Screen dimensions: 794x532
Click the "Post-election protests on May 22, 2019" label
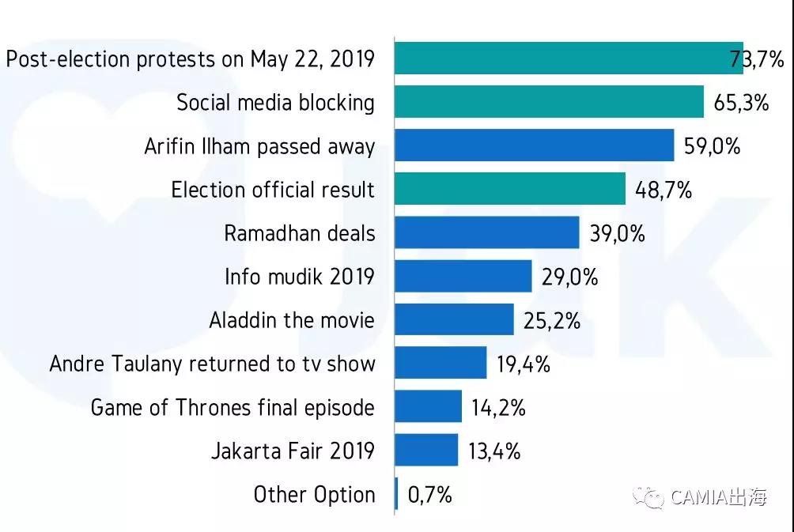(x=190, y=59)
